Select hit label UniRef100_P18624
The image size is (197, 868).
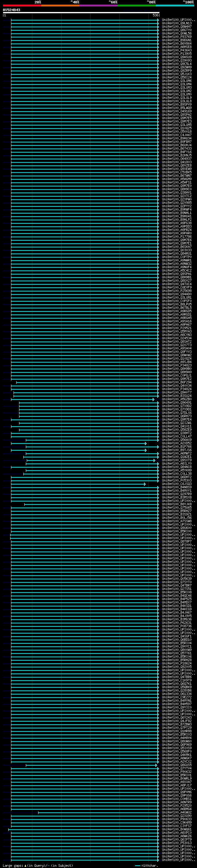tap(176, 663)
